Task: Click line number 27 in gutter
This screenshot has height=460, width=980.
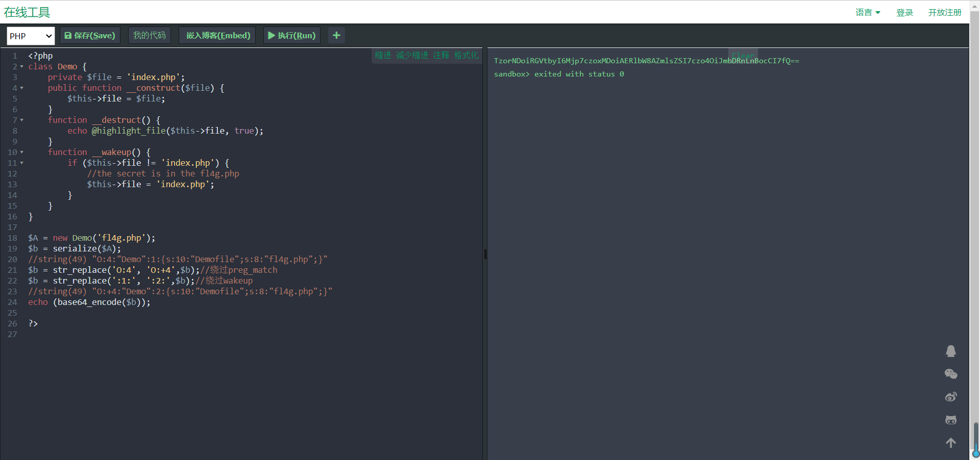Action: [12, 335]
